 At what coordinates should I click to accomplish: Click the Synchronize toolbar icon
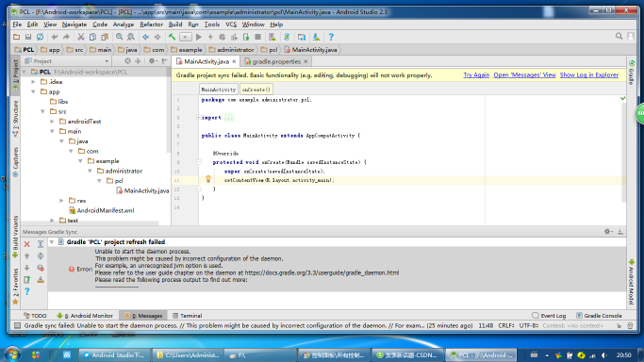click(40, 37)
